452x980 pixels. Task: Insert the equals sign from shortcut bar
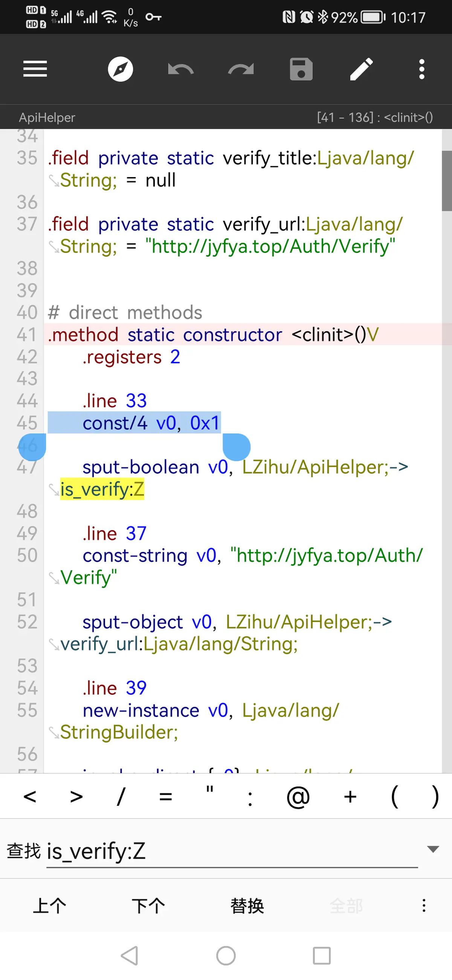165,797
